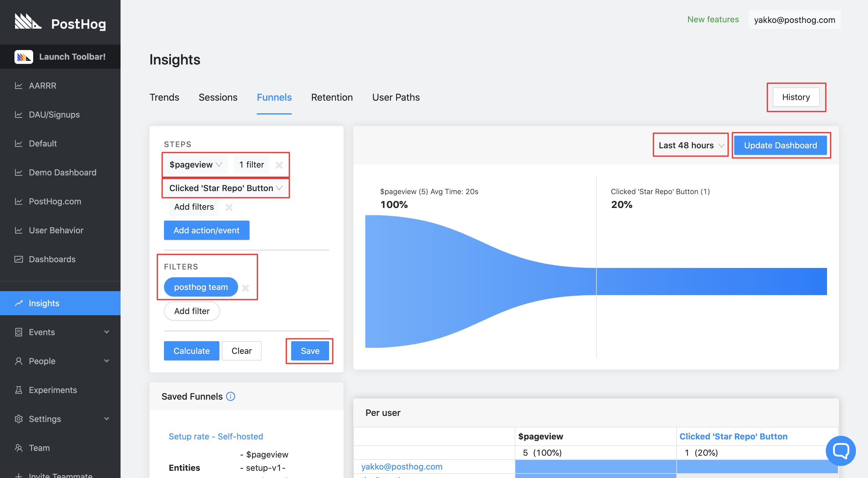Switch to the User Paths tab
Screen dimensions: 868x478
point(396,97)
